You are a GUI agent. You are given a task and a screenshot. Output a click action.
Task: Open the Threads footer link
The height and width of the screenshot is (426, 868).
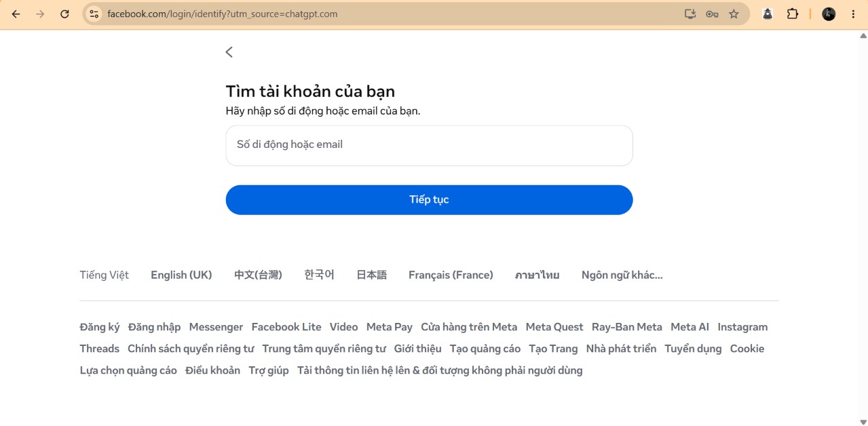click(99, 349)
